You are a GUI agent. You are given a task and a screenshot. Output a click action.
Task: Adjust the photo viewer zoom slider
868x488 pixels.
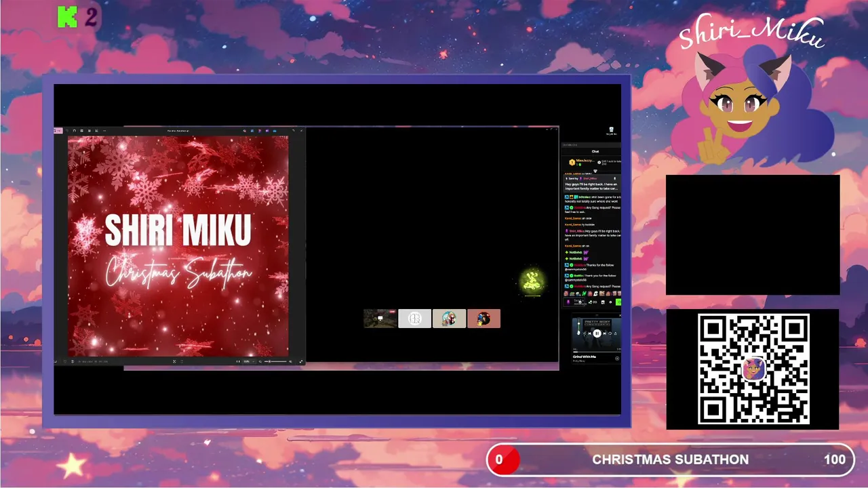275,361
